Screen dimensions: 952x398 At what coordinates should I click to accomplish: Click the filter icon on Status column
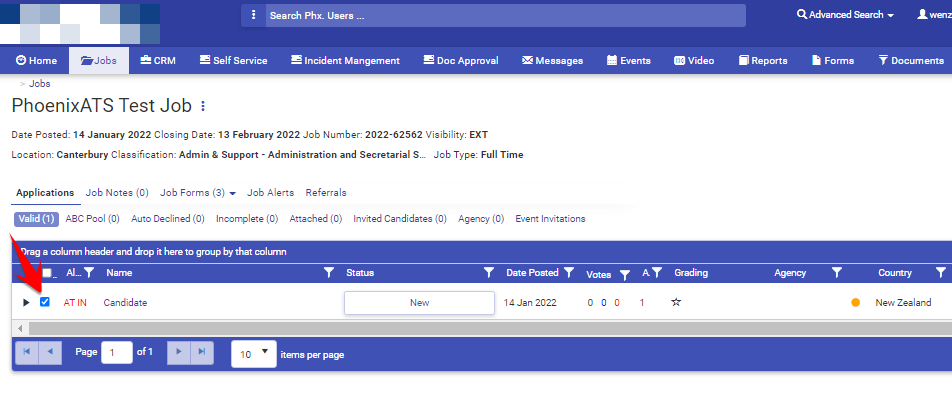[x=489, y=273]
